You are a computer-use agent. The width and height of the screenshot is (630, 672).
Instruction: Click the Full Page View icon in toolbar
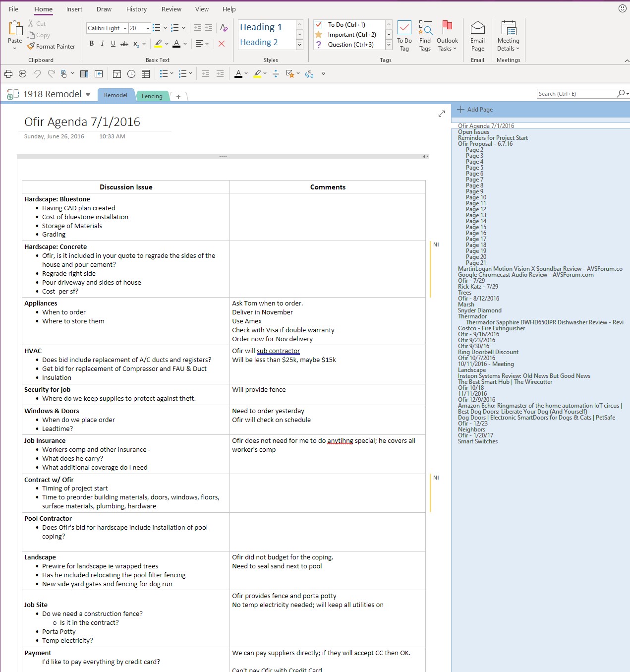click(x=99, y=74)
